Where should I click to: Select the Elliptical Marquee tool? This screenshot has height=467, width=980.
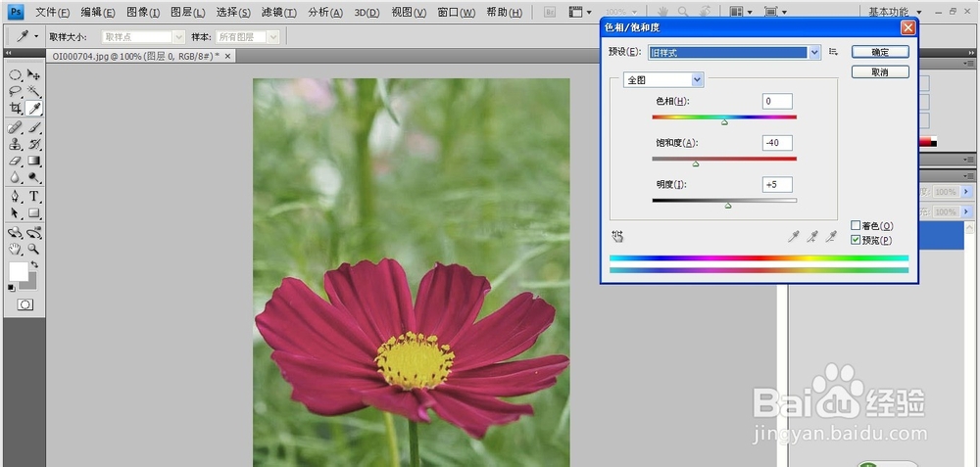coord(15,75)
